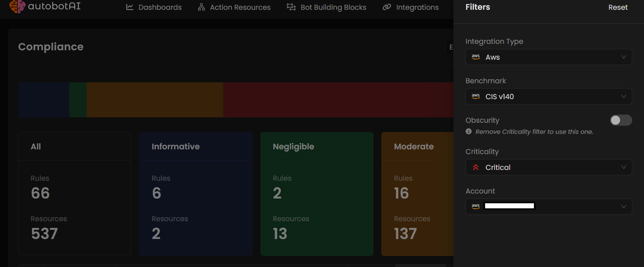Screen dimensions: 644x267
Task: Click the Moderate card rules count 16
Action: (401, 193)
